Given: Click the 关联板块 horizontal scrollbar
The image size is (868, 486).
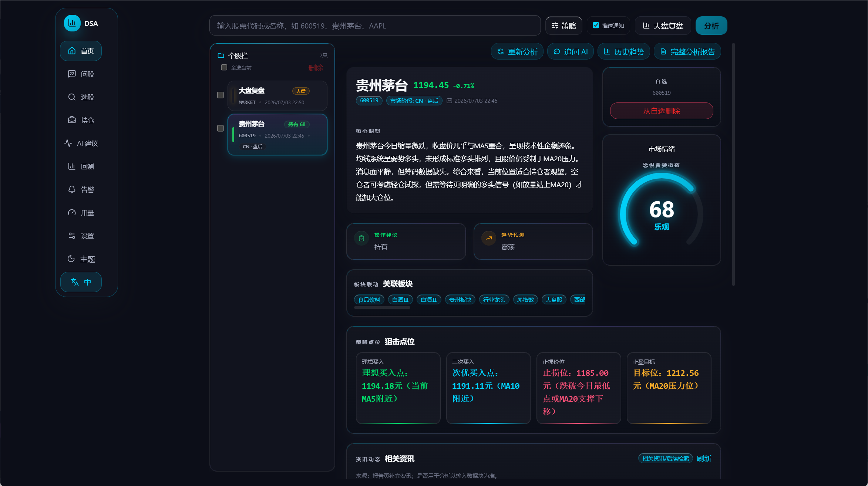Looking at the screenshot, I should coord(382,307).
